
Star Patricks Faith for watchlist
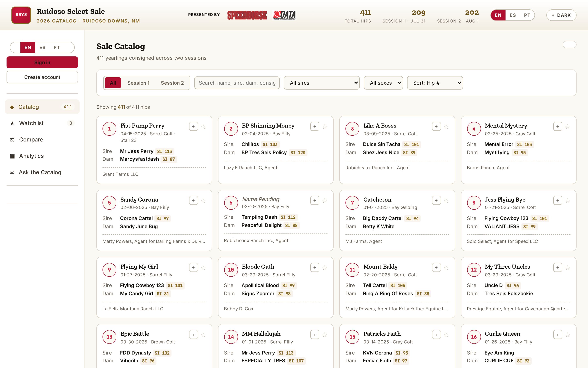pos(446,335)
